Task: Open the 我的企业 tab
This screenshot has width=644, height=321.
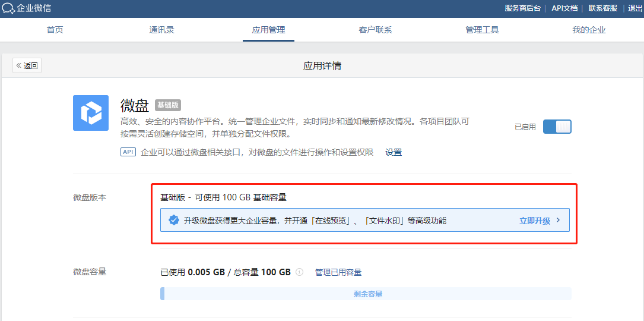Action: coord(589,30)
